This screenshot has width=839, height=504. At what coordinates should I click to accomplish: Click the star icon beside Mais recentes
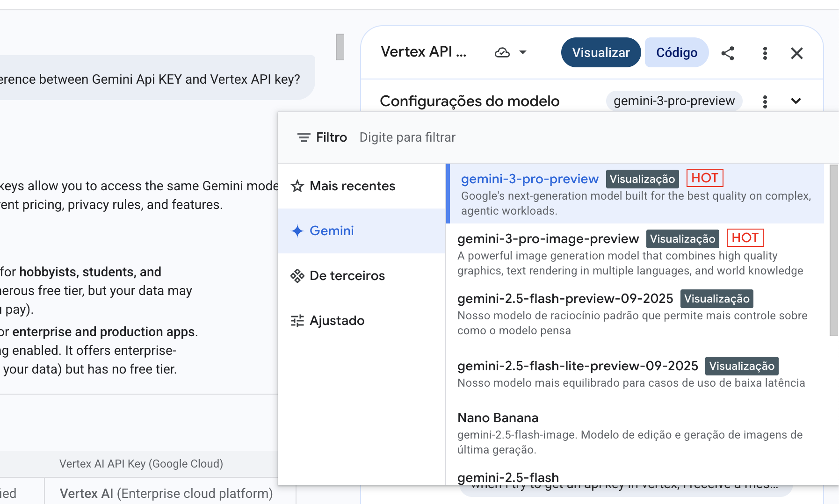pyautogui.click(x=297, y=186)
